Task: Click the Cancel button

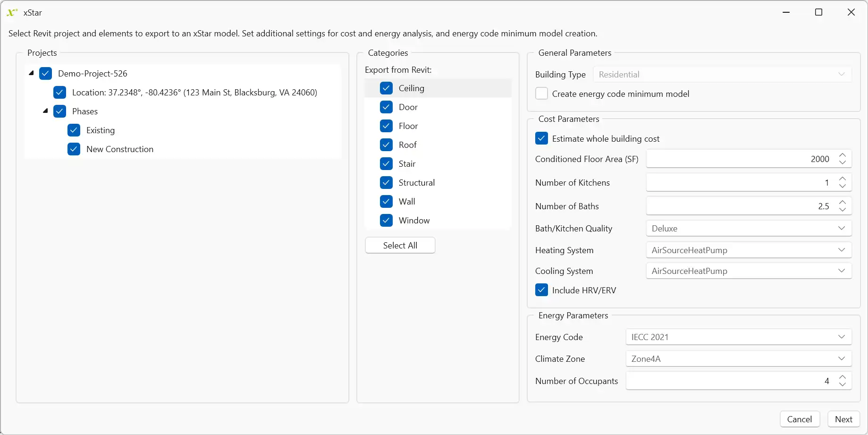Action: coord(800,419)
